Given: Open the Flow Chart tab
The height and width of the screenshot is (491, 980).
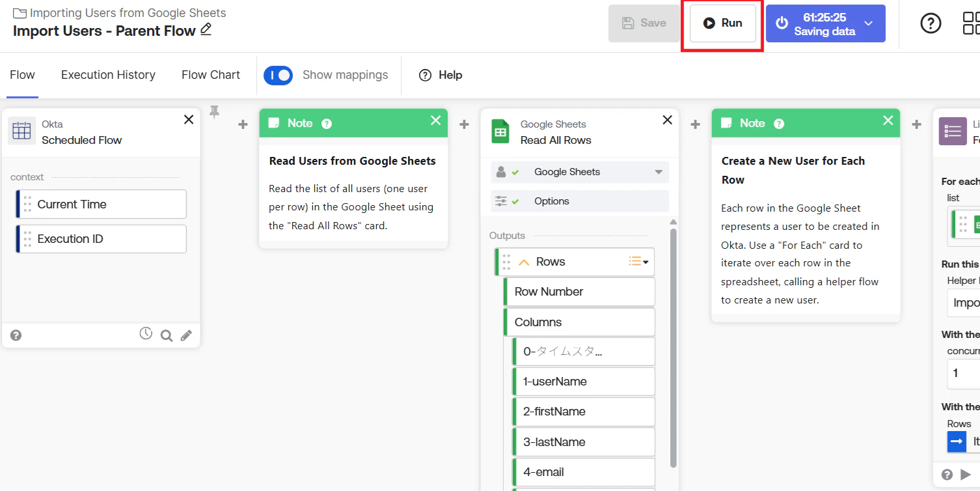Looking at the screenshot, I should click(211, 75).
